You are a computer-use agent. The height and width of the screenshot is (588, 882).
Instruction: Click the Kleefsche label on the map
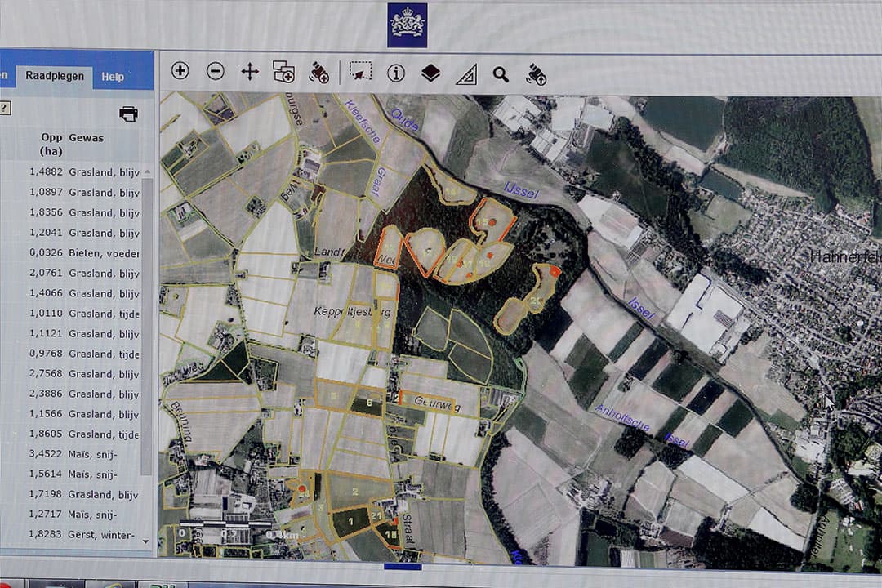click(363, 121)
